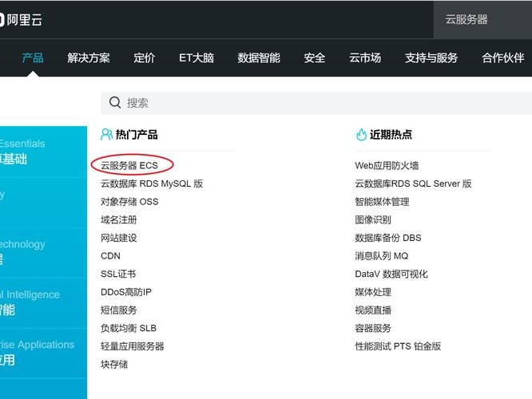Open 短信服务 link
Screen dimensions: 532x399
119,310
